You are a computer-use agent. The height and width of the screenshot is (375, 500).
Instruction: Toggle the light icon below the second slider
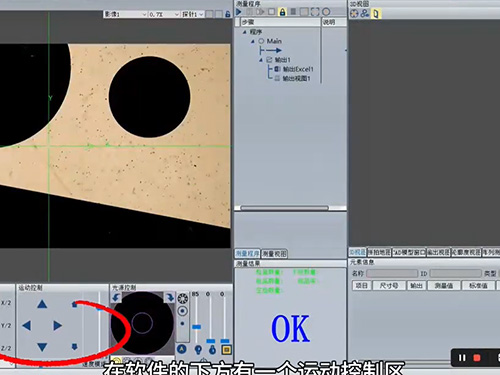coord(212,350)
